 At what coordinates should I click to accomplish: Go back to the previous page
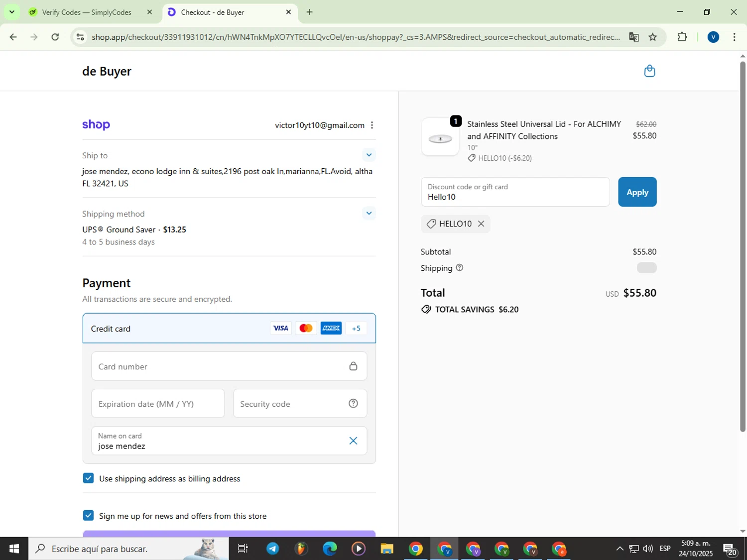pos(13,37)
